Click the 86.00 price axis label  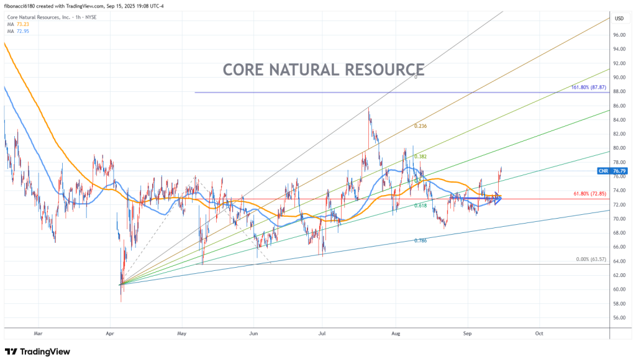(619, 106)
